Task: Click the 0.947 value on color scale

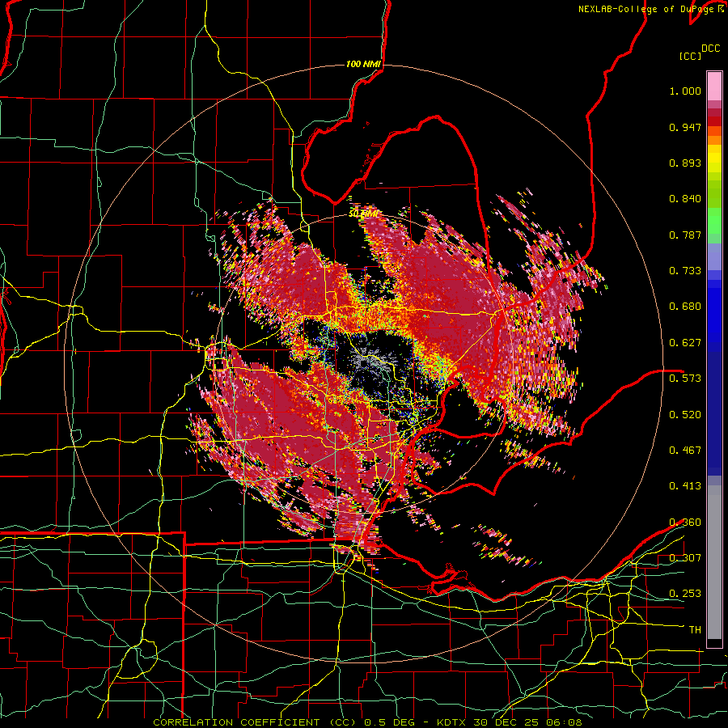Action: pos(685,127)
